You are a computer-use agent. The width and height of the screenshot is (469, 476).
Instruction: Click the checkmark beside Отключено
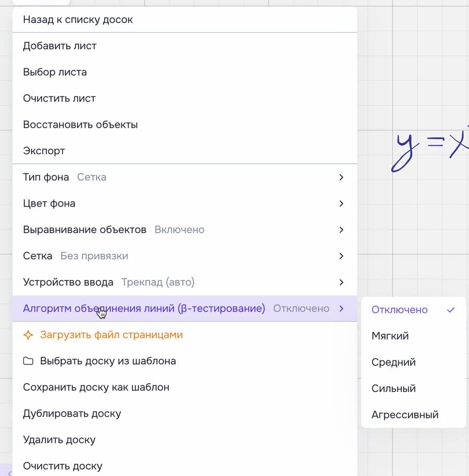[x=451, y=310]
